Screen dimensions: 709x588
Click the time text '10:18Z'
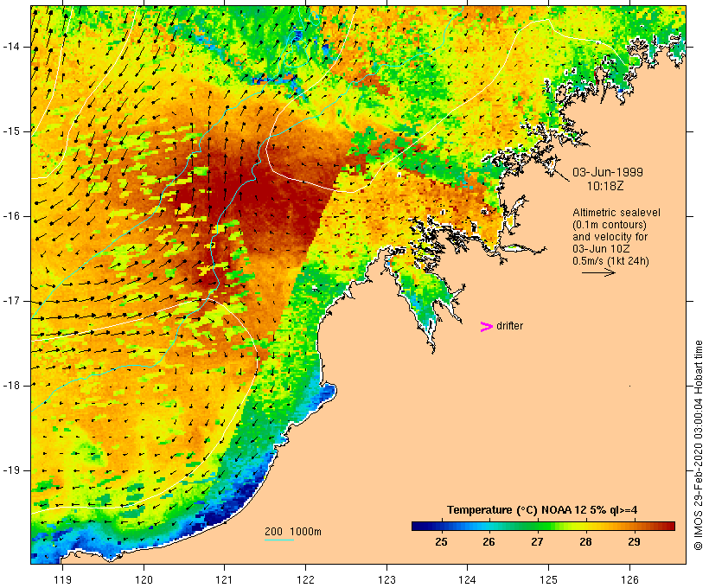[x=605, y=186]
